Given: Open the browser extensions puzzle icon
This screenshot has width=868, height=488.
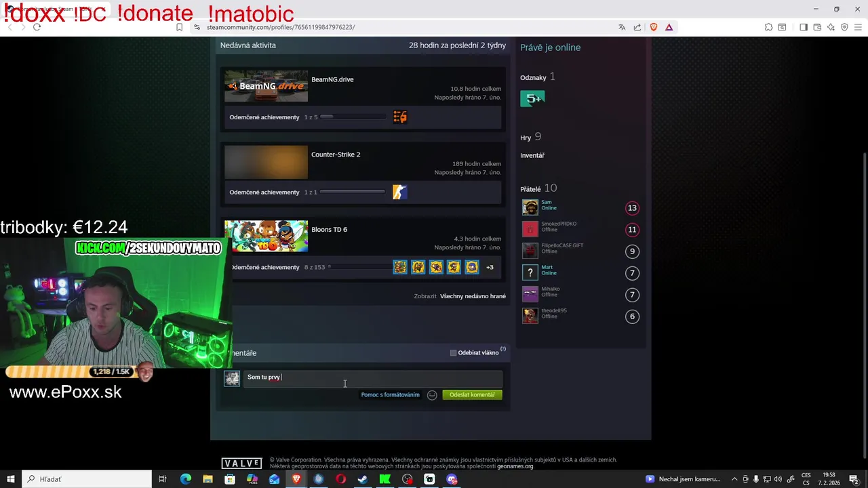Looking at the screenshot, I should [768, 27].
